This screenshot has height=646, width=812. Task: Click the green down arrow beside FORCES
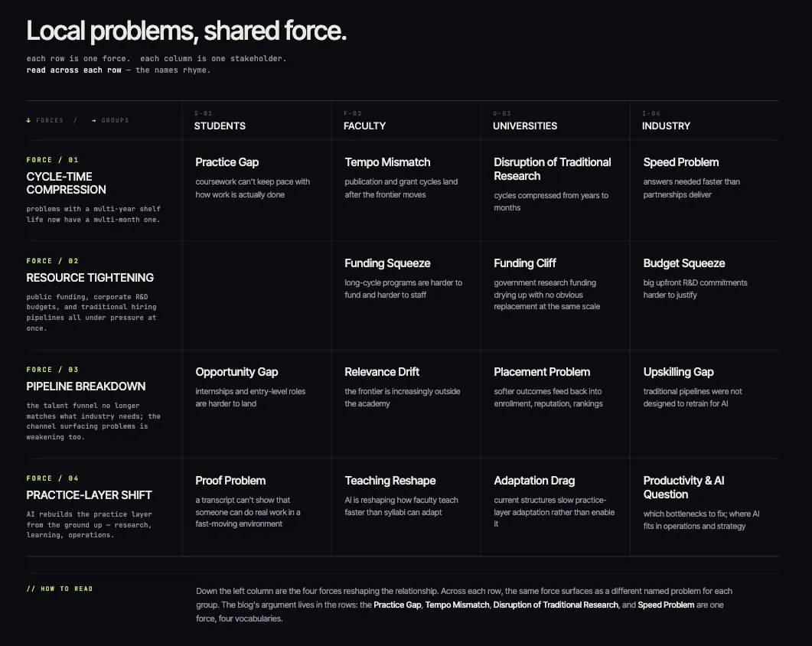(x=28, y=120)
